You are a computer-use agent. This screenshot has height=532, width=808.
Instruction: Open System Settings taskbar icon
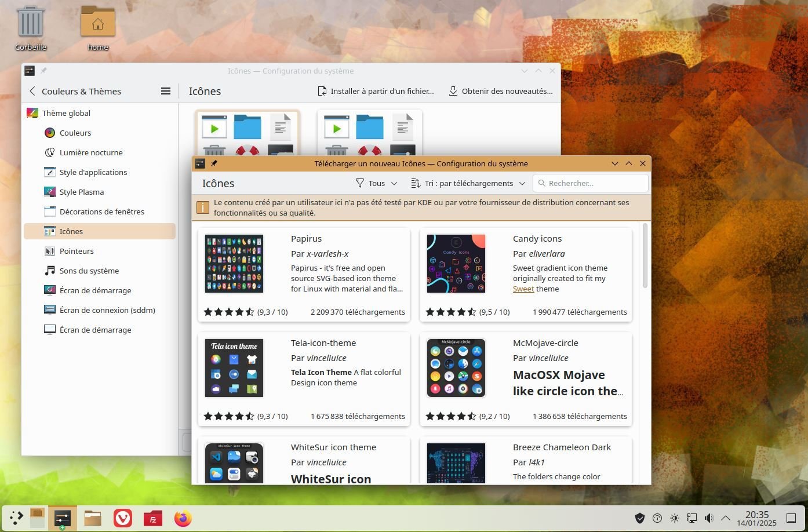(62, 518)
